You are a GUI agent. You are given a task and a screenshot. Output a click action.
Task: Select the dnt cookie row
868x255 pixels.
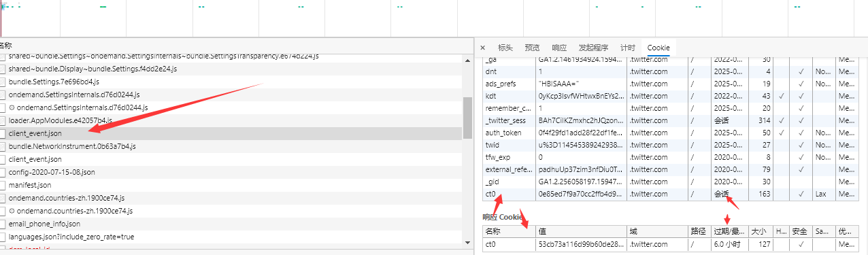pos(670,71)
